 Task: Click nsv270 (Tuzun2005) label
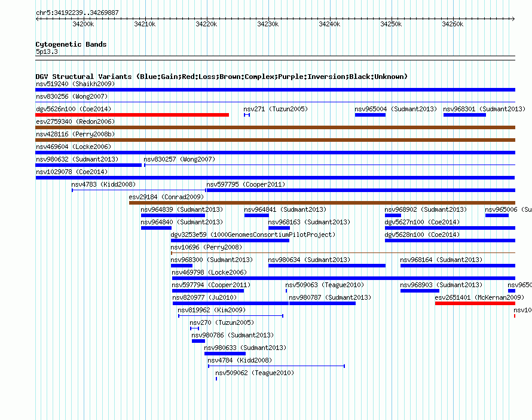click(222, 322)
